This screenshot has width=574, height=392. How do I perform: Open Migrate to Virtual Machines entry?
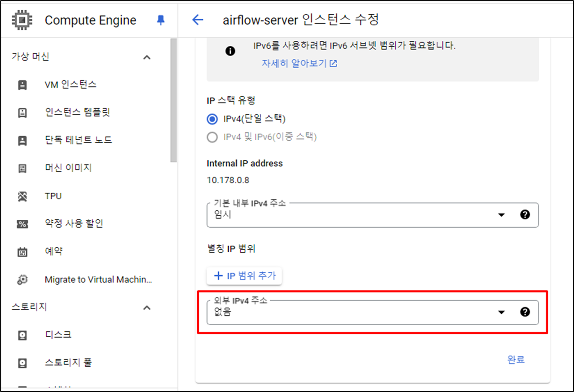point(98,280)
